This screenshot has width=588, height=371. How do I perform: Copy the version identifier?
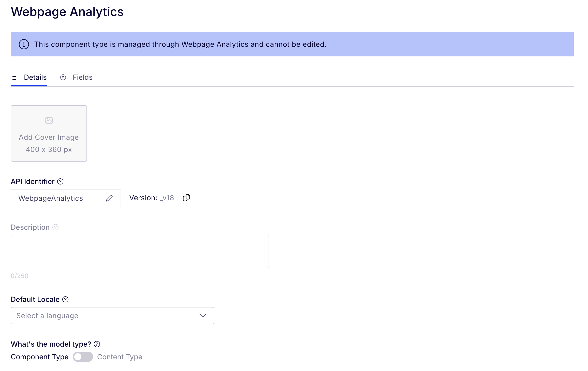(x=186, y=198)
